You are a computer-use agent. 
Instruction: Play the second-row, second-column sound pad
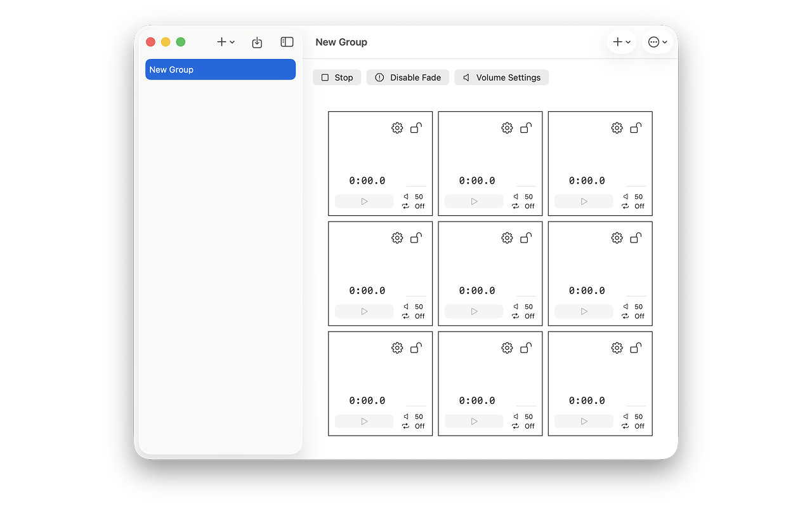[x=474, y=311]
